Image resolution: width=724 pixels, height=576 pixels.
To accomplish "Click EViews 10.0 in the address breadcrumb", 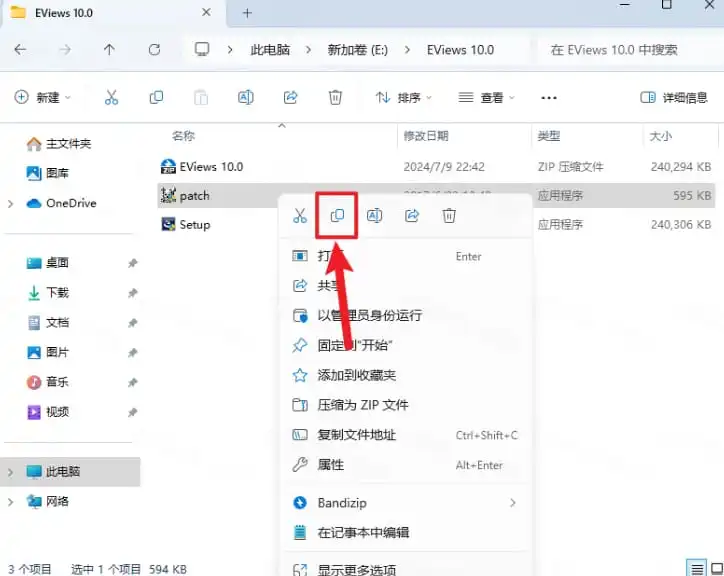I will (x=460, y=49).
